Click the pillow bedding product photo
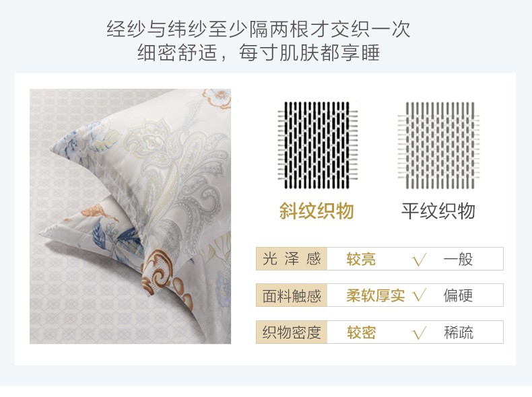532x397 pixels. (x=130, y=216)
